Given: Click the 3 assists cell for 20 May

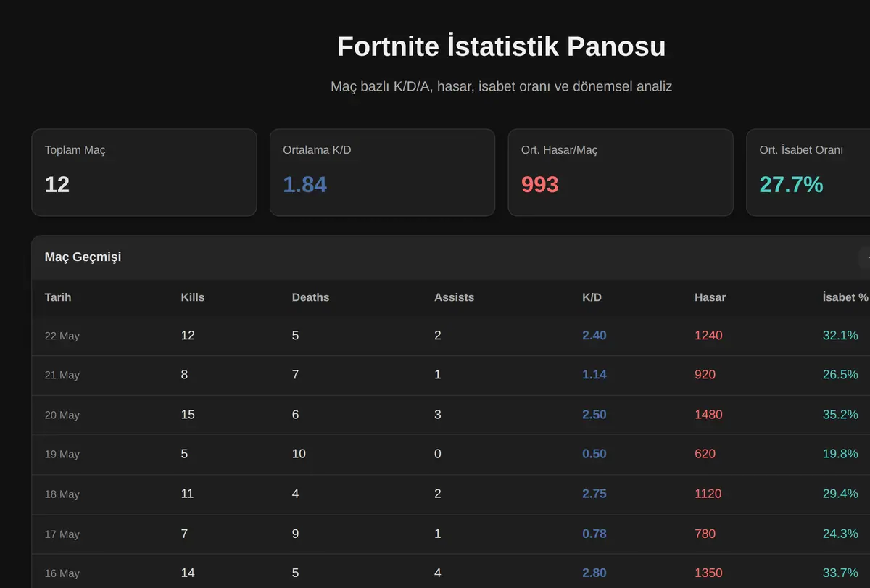Looking at the screenshot, I should (438, 415).
